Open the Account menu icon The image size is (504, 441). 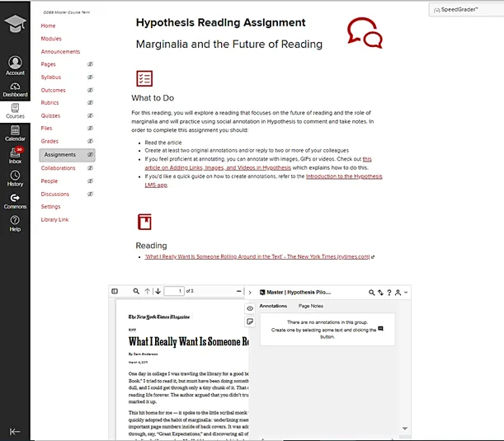click(x=15, y=65)
